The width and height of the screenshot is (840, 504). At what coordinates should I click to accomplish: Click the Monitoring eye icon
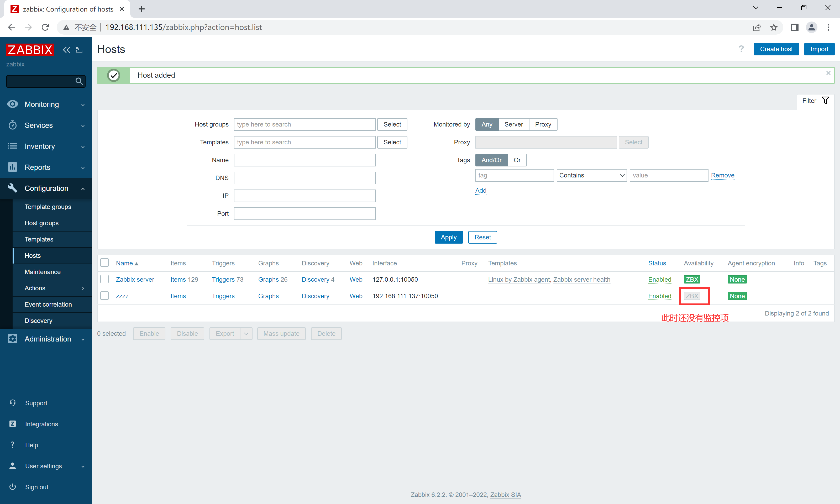(x=13, y=104)
